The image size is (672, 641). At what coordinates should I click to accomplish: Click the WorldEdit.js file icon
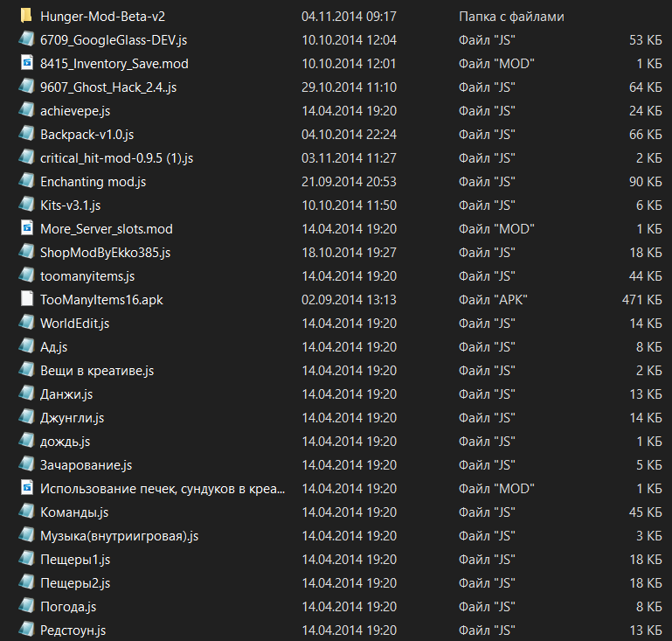click(x=26, y=323)
